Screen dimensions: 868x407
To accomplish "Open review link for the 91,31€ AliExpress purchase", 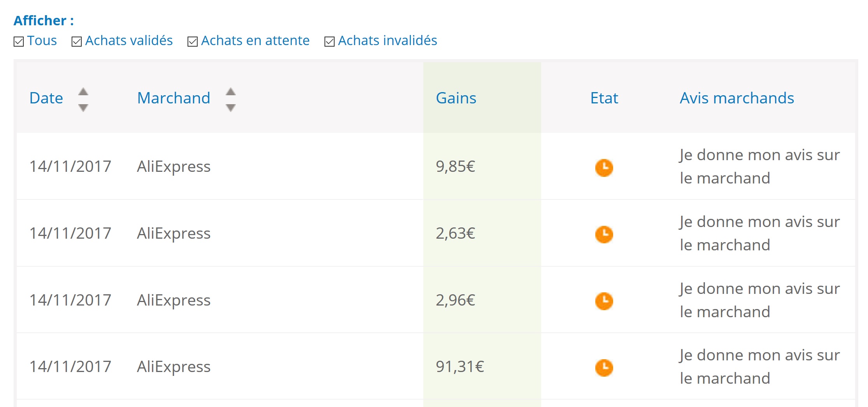I will 759,367.
